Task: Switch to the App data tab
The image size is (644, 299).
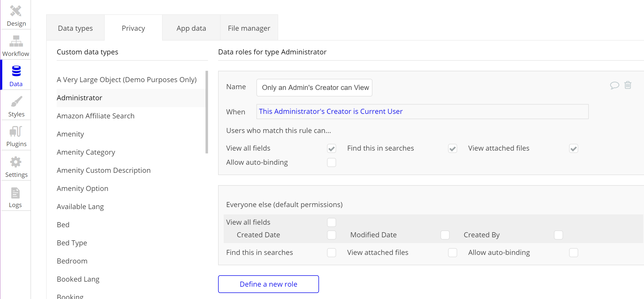Action: 191,28
